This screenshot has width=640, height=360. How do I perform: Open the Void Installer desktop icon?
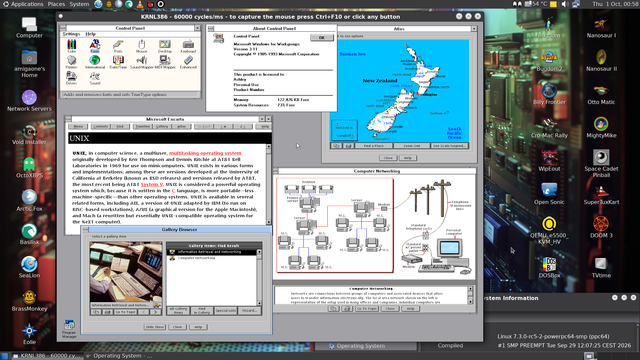tap(29, 134)
